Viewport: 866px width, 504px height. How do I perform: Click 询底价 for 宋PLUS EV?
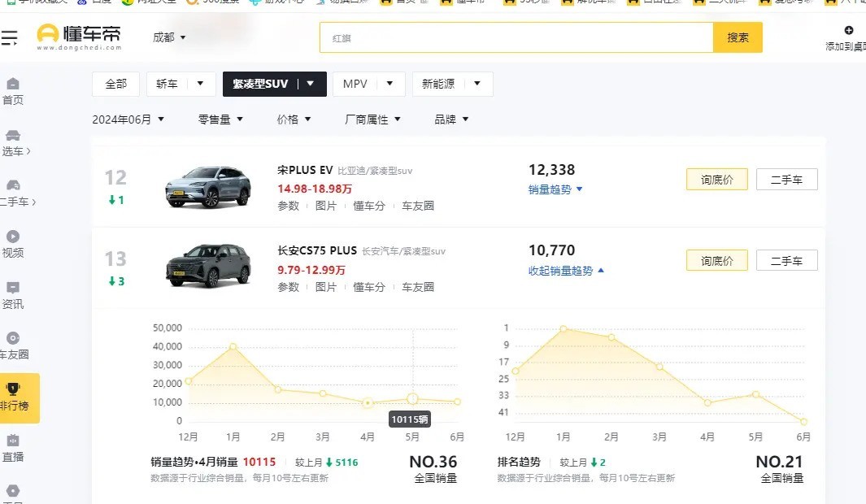[717, 180]
